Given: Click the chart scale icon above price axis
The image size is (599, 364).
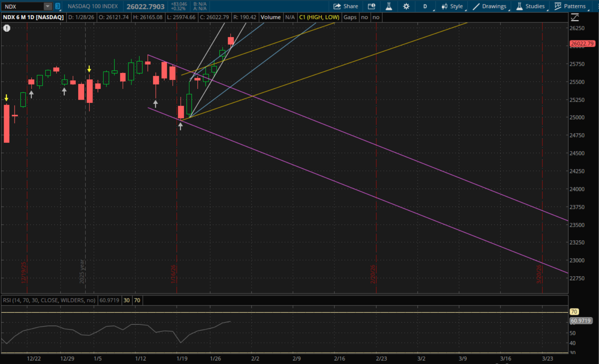Looking at the screenshot, I should (x=575, y=17).
